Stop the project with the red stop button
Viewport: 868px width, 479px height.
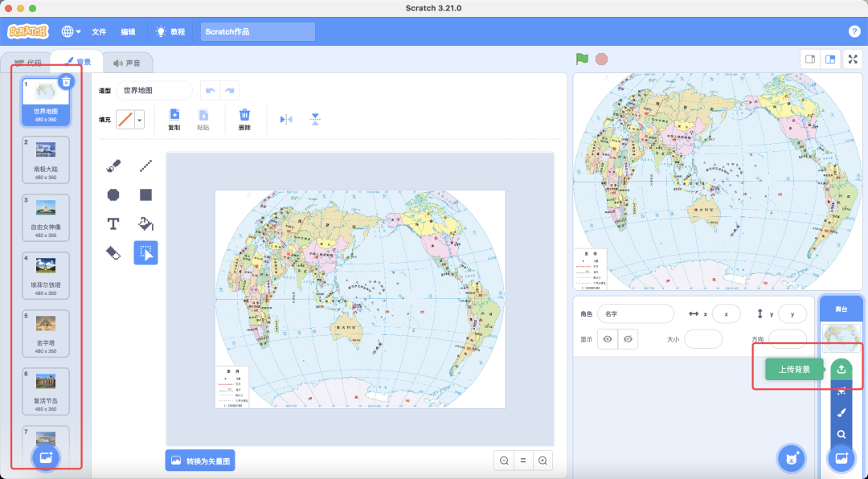coord(602,59)
